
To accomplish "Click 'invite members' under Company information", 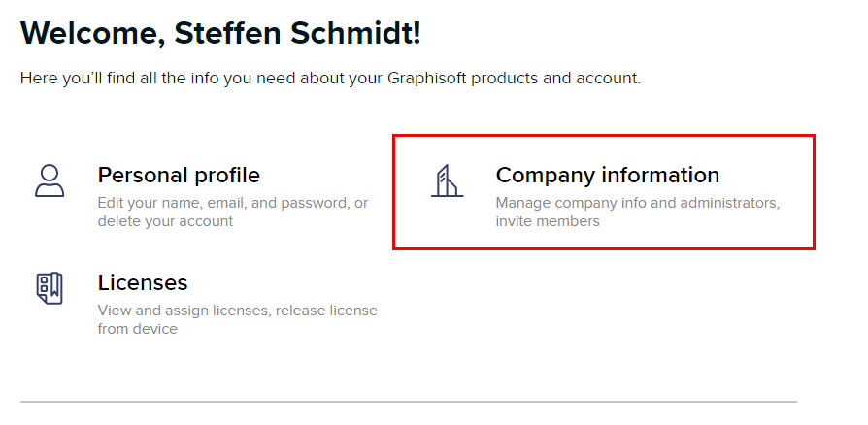I will click(548, 221).
